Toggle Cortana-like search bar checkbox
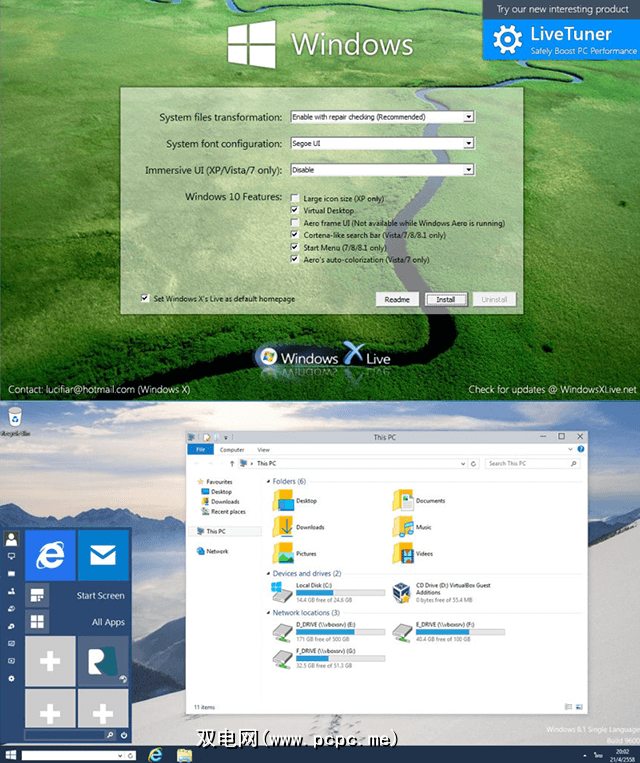 pos(294,235)
